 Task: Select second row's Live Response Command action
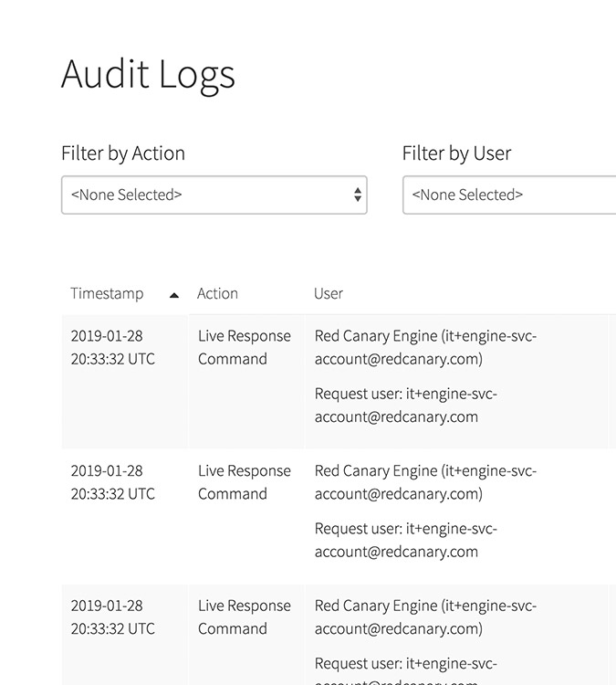[x=244, y=482]
